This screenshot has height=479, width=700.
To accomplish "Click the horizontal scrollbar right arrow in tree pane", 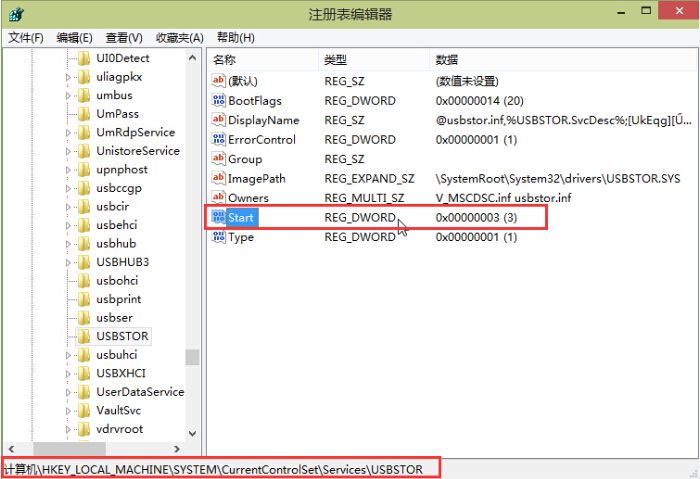I will click(x=177, y=449).
